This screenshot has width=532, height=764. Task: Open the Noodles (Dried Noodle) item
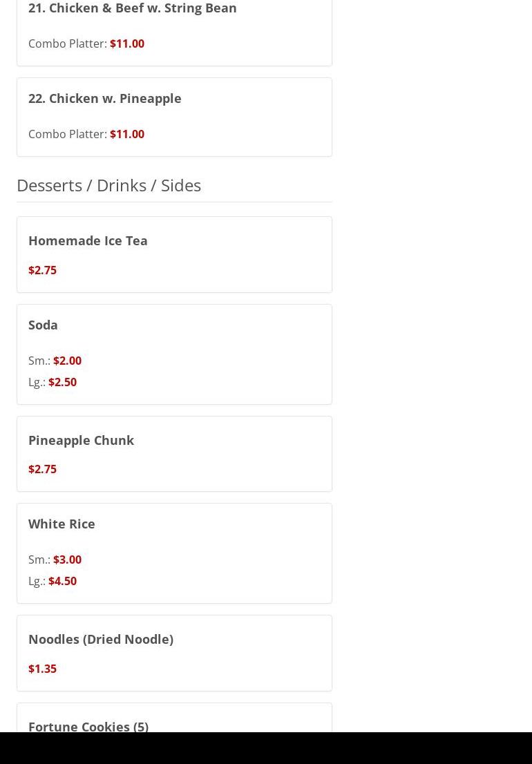pyautogui.click(x=101, y=639)
